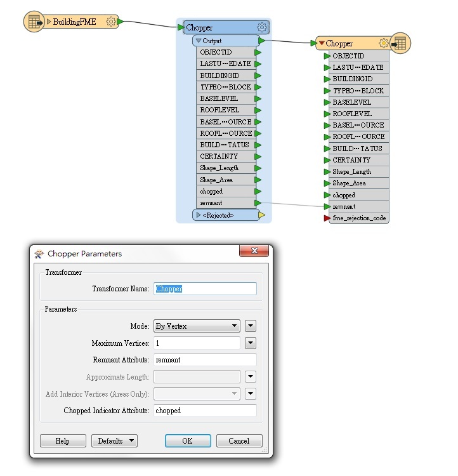Image resolution: width=458 pixels, height=476 pixels.
Task: Click the Remnant Attribute input field
Action: [x=205, y=360]
